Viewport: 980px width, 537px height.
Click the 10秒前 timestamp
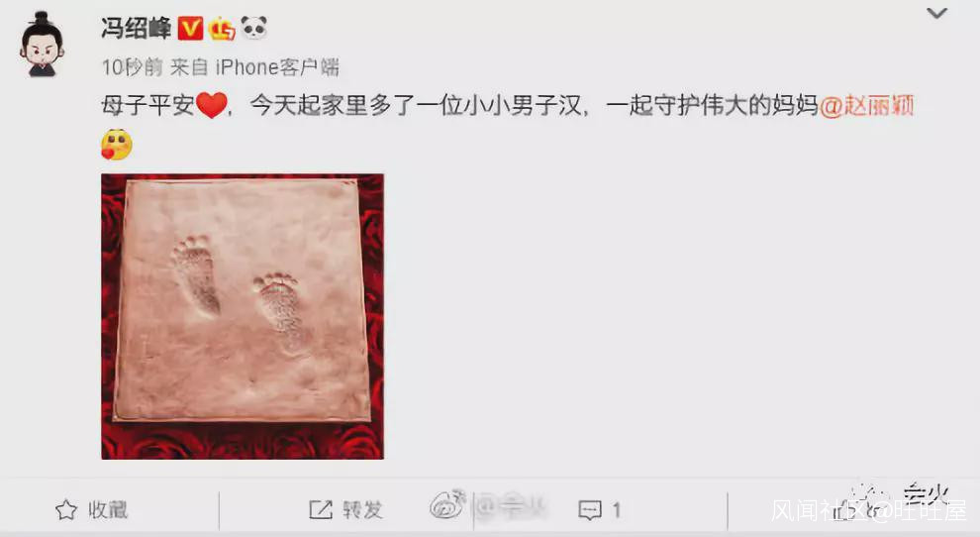(x=132, y=67)
